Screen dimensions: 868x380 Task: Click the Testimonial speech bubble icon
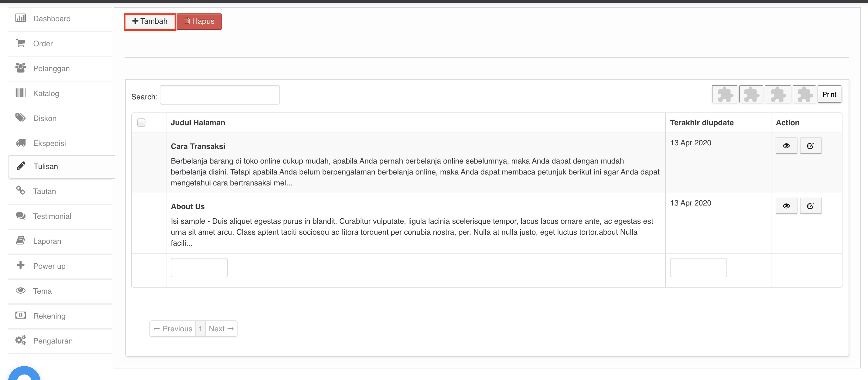[21, 216]
